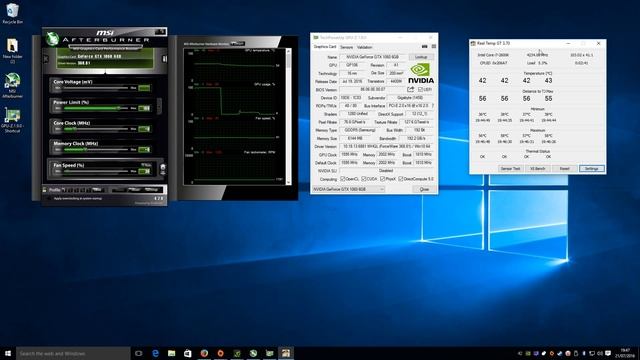The image size is (640, 360).
Task: Launch Microsoft Edge from taskbar
Action: point(155,353)
